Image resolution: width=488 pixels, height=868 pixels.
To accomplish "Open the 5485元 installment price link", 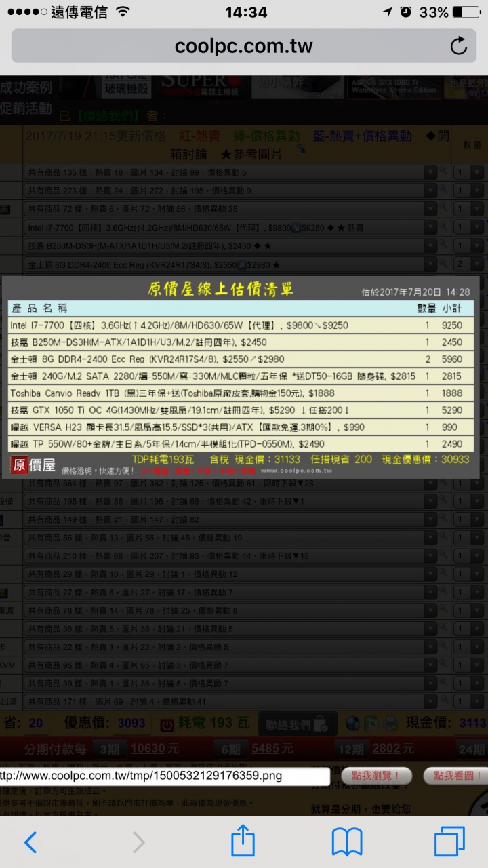I will coord(272,749).
